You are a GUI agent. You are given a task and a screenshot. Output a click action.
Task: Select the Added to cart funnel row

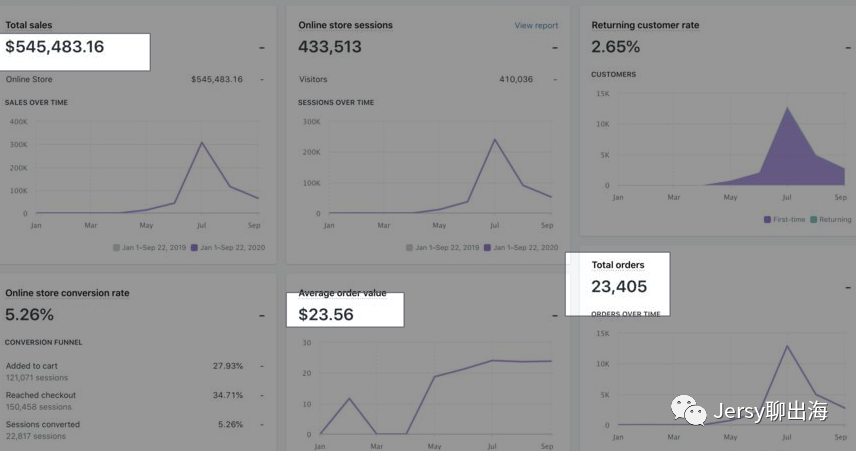point(30,366)
